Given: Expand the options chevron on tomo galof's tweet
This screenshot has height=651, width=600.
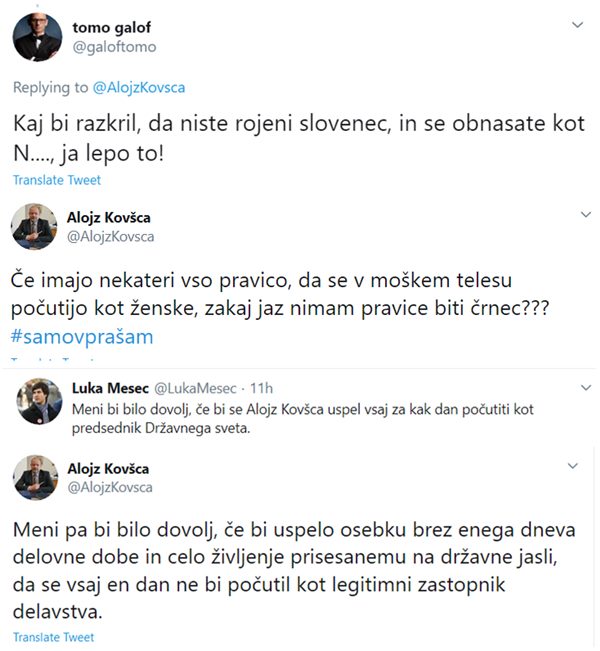Looking at the screenshot, I should tap(577, 23).
